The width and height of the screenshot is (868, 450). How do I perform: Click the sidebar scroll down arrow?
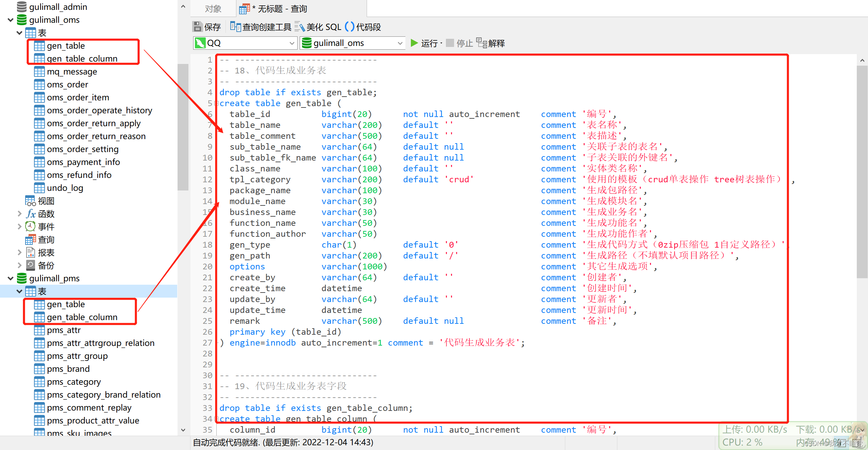click(183, 430)
